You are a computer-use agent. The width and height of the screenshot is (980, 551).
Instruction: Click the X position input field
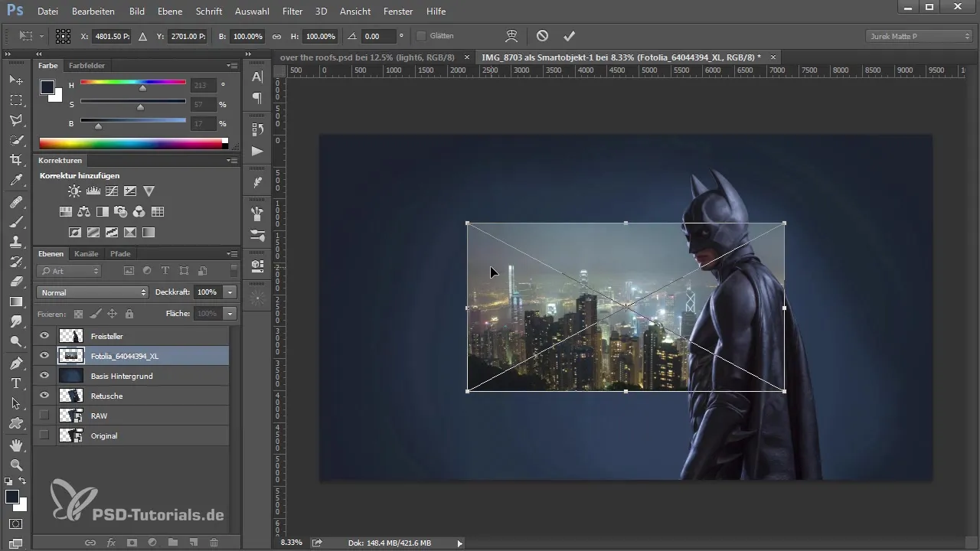(x=112, y=36)
